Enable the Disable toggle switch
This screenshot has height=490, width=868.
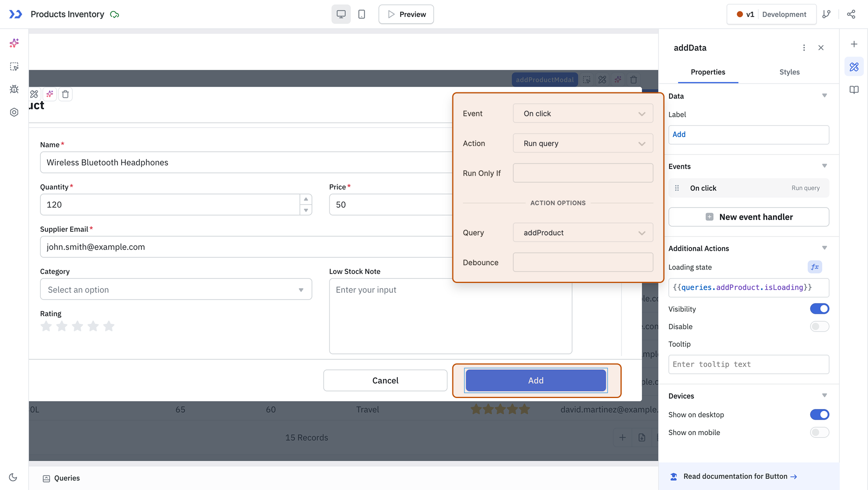click(x=819, y=326)
